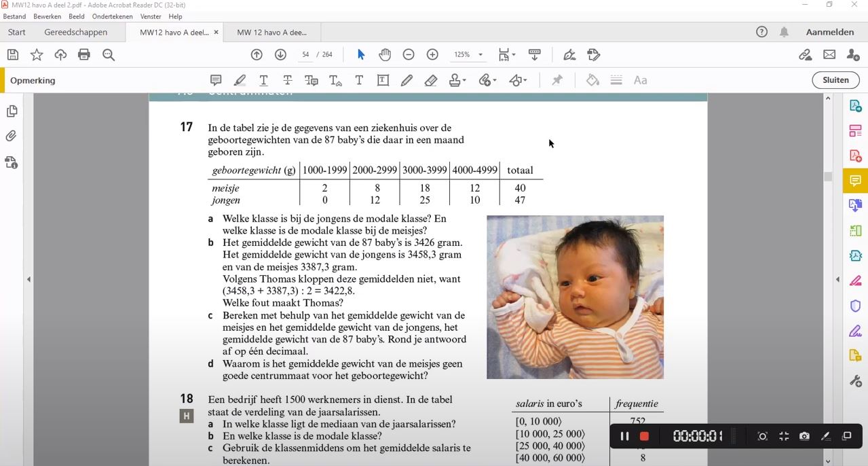
Task: Go to the next page arrow
Action: click(x=280, y=55)
